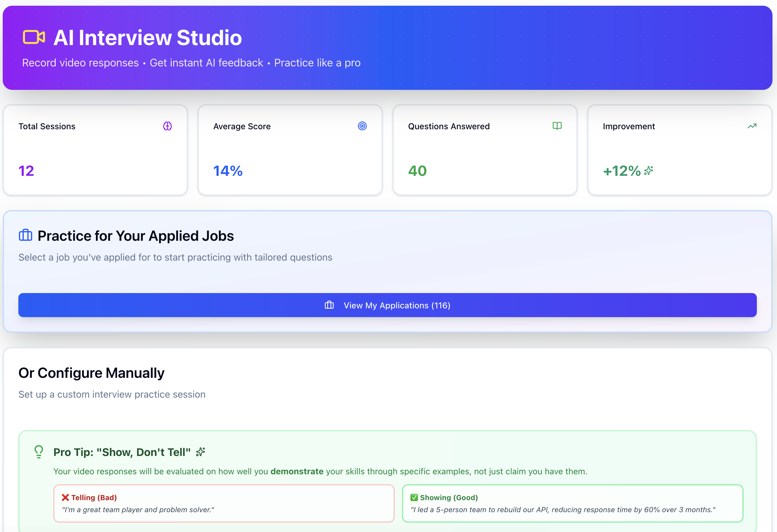Image resolution: width=777 pixels, height=532 pixels.
Task: Click the AI Interview Studio title
Action: [147, 38]
